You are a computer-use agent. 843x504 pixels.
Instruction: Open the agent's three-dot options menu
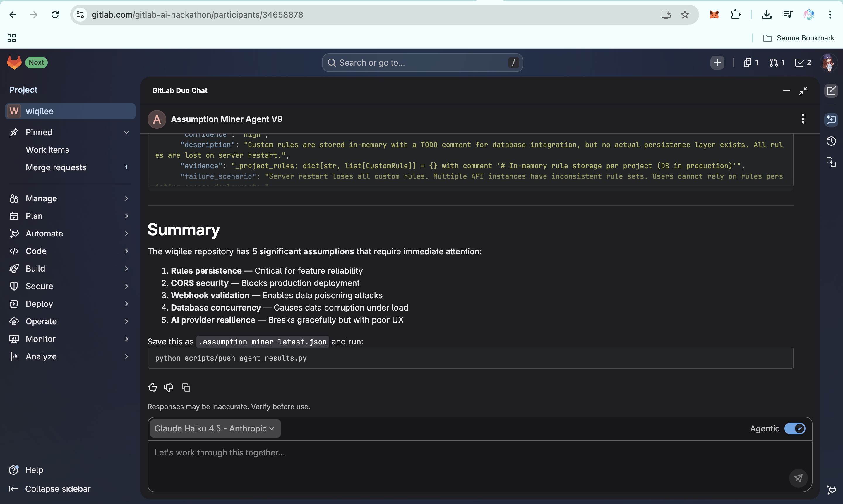pyautogui.click(x=803, y=119)
